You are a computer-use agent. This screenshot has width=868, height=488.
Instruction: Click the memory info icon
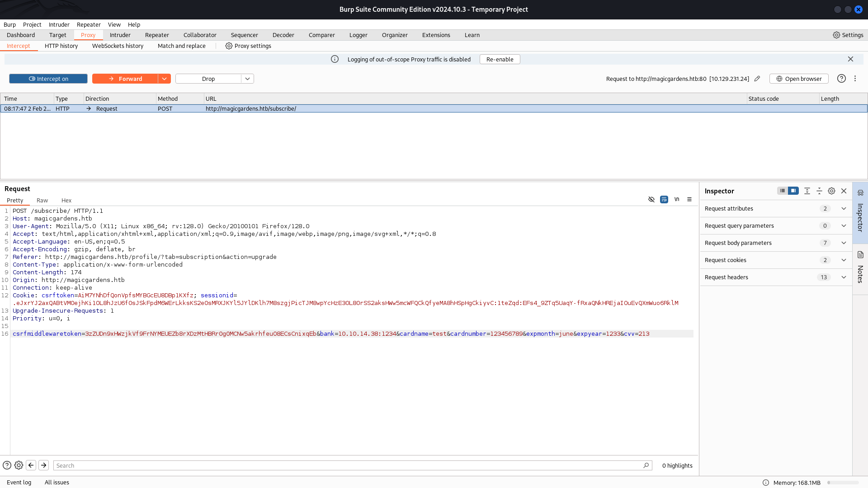766,483
